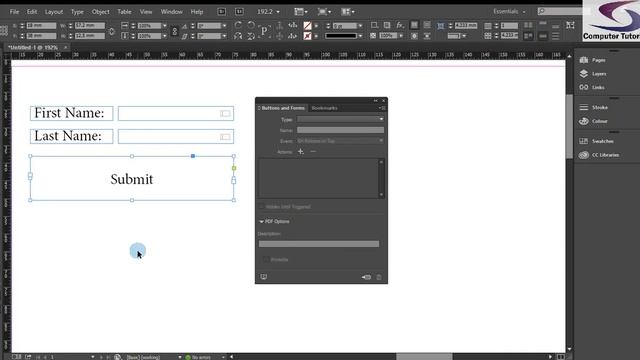640x360 pixels.
Task: Click the Go to Bridge icon
Action: tap(222, 11)
